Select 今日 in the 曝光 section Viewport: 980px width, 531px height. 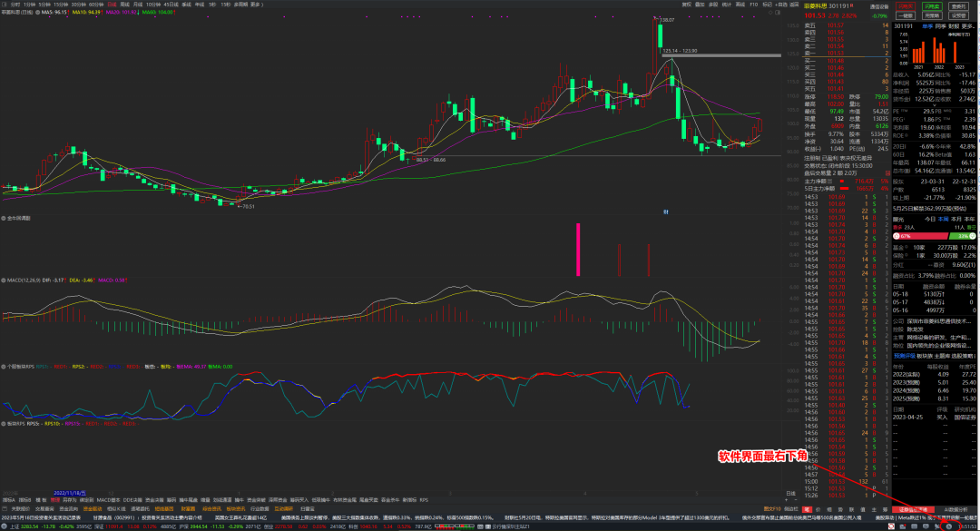[x=930, y=219]
